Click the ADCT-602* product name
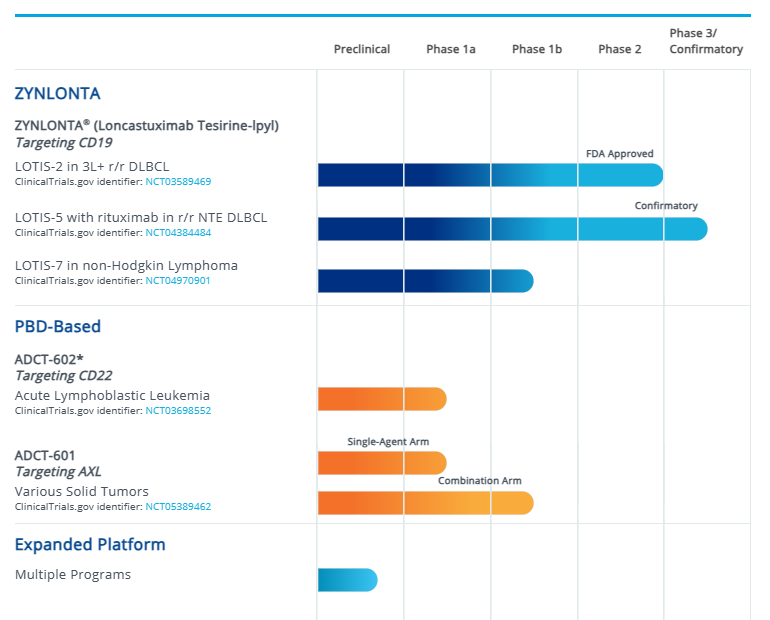 pyautogui.click(x=49, y=359)
